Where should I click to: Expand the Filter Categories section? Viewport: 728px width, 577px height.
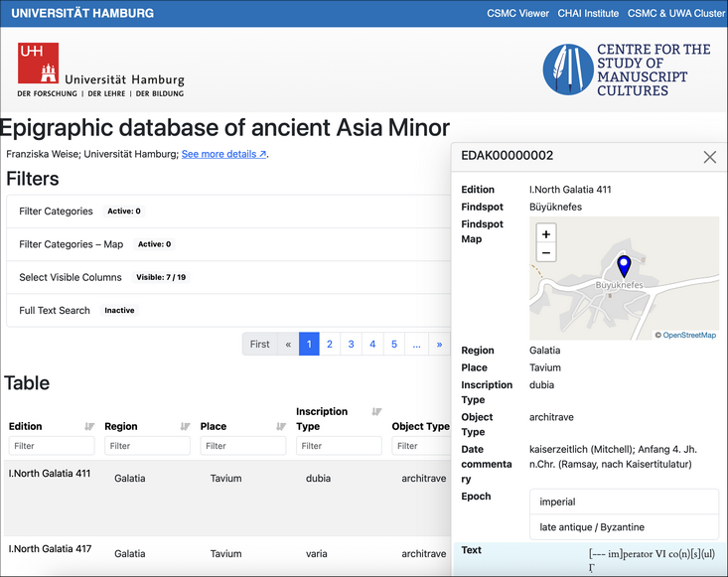[56, 212]
